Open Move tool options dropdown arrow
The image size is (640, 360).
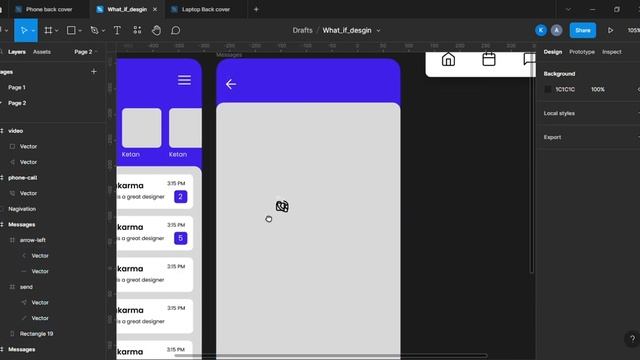33,31
